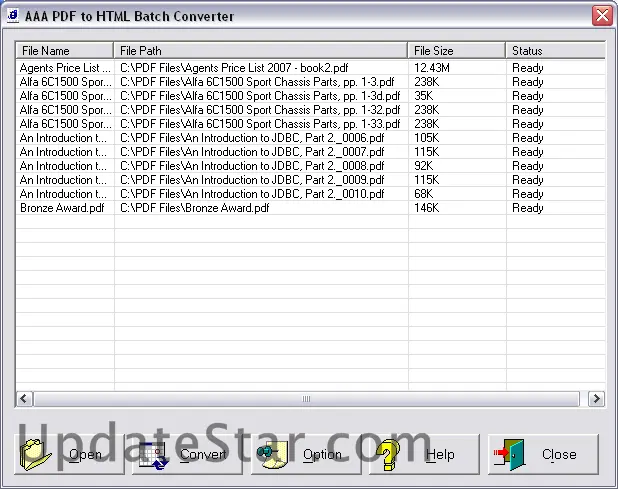Click the Open button label
The height and width of the screenshot is (489, 618).
tap(85, 454)
